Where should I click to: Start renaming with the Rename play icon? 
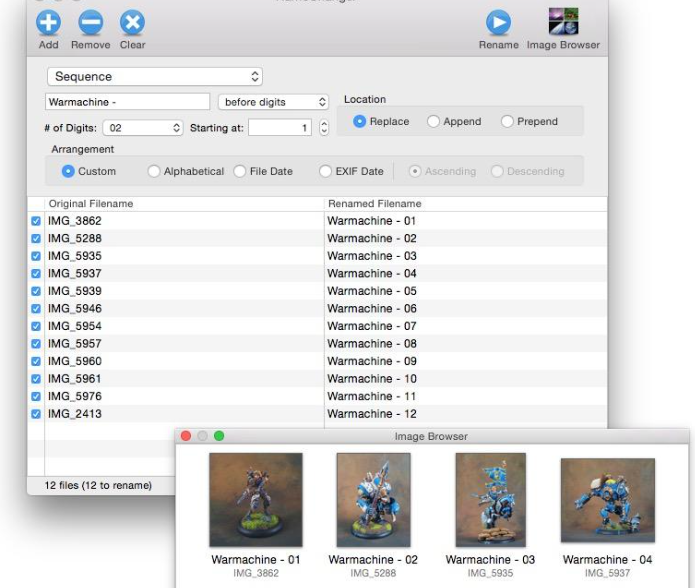coord(498,22)
